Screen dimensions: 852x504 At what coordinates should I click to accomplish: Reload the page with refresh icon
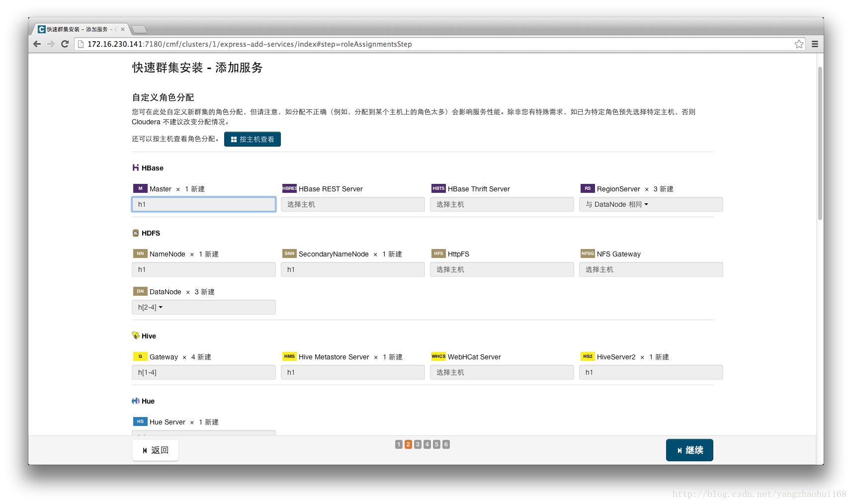click(65, 44)
